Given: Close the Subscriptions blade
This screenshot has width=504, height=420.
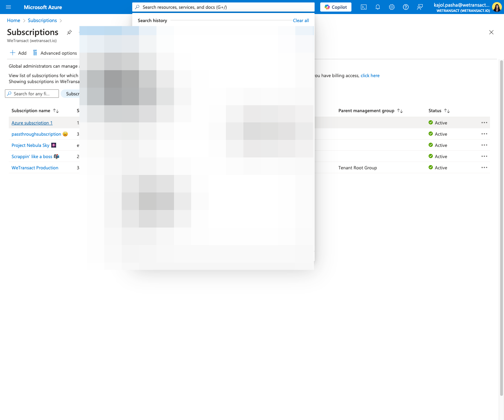Looking at the screenshot, I should point(491,32).
